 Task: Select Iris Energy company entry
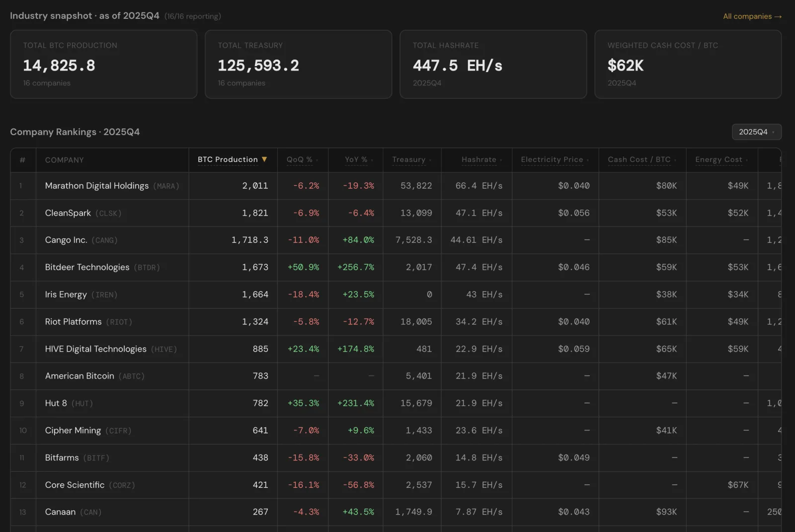[x=396, y=295]
